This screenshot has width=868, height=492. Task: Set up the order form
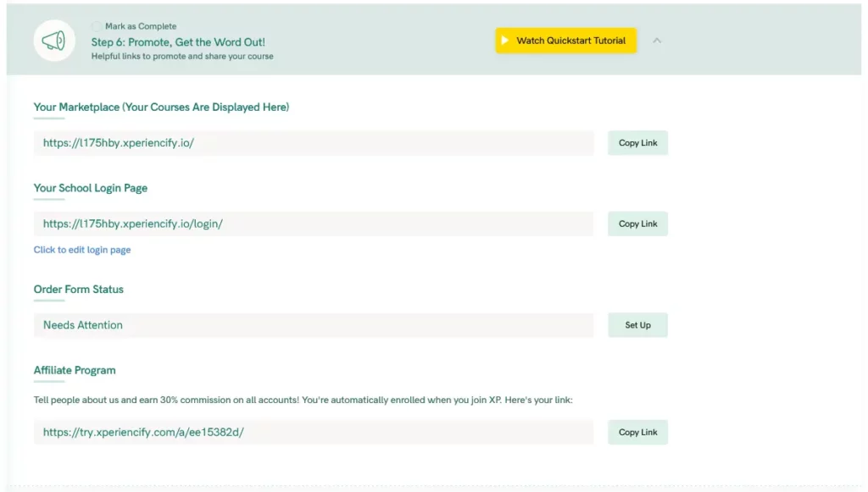[x=637, y=324]
